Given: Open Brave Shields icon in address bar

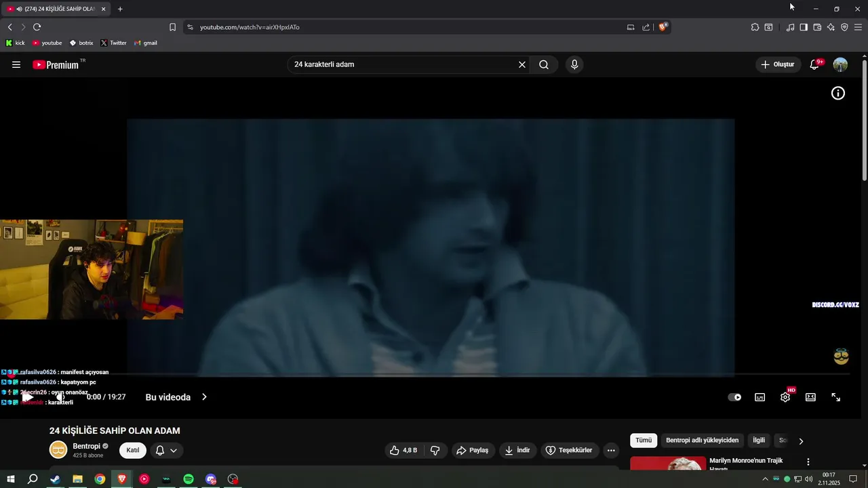Looking at the screenshot, I should pos(663,27).
